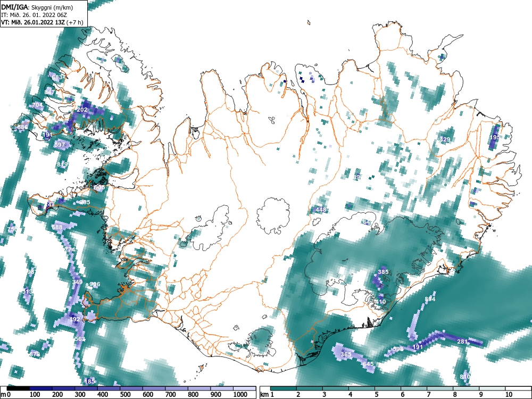Click the visibility value '349' on the map

(77, 282)
